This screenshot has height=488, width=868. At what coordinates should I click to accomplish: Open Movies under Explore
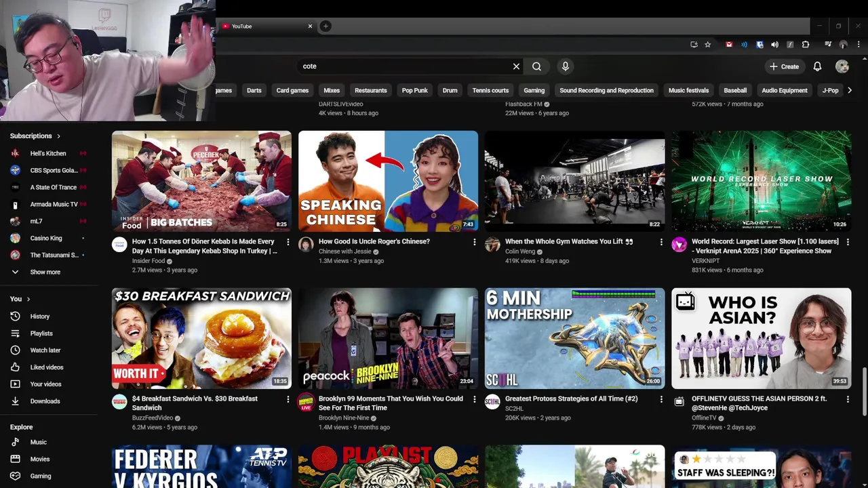coord(49,459)
